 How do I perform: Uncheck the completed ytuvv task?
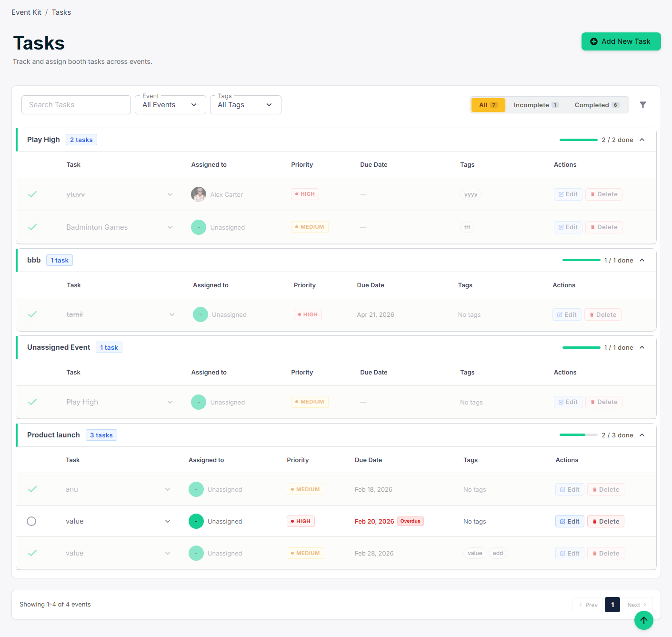(x=32, y=194)
